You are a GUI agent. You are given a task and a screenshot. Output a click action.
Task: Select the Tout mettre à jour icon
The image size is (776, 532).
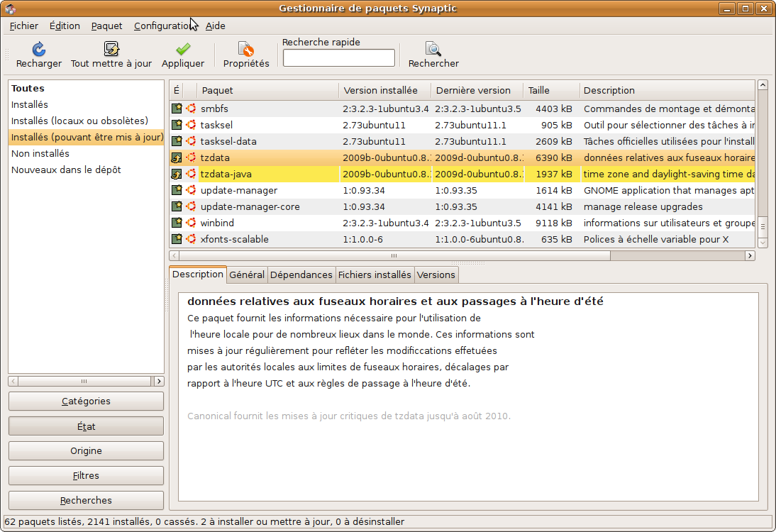(111, 49)
